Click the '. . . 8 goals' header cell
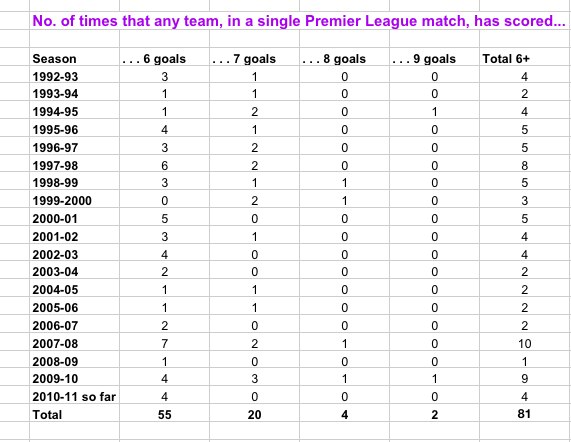Viewport: 571px width, 442px height. click(x=344, y=58)
